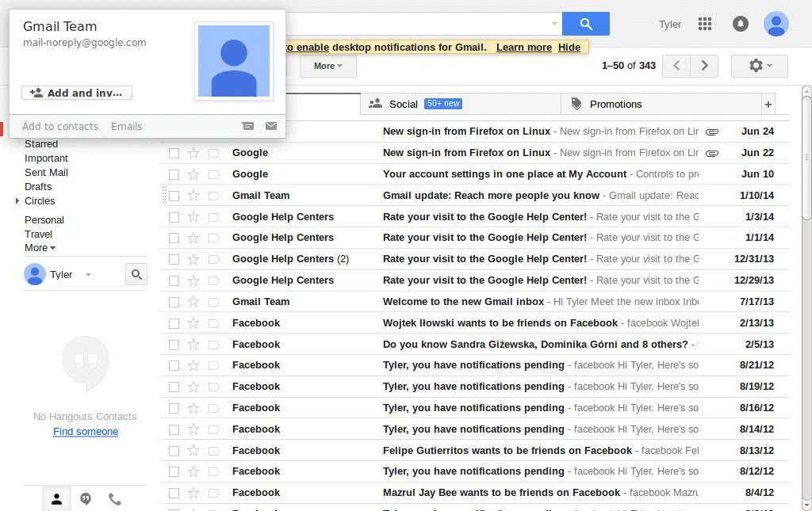Open the search contacts magnifier next to Tyler
812x511 pixels.
coord(136,273)
